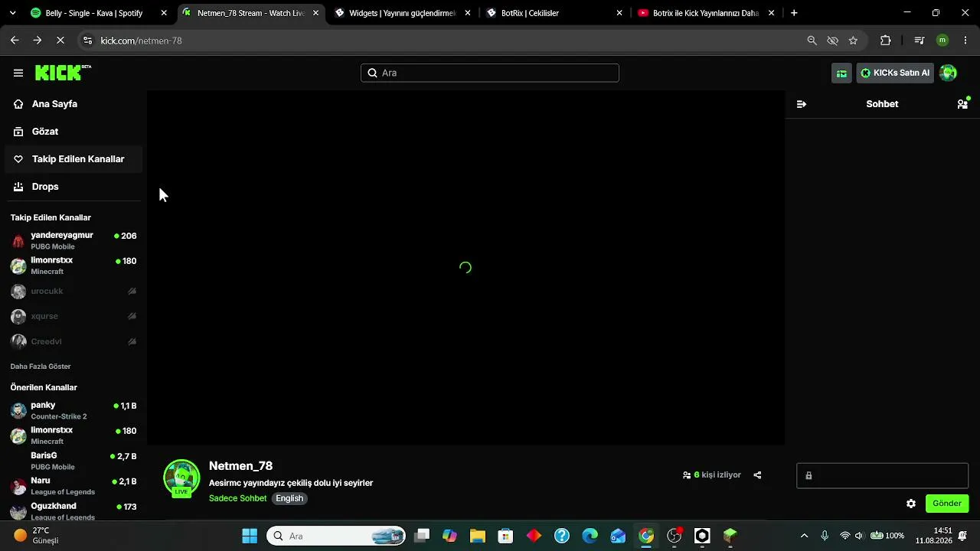980x551 pixels.
Task: Open the offline urocukk channel
Action: 73,291
